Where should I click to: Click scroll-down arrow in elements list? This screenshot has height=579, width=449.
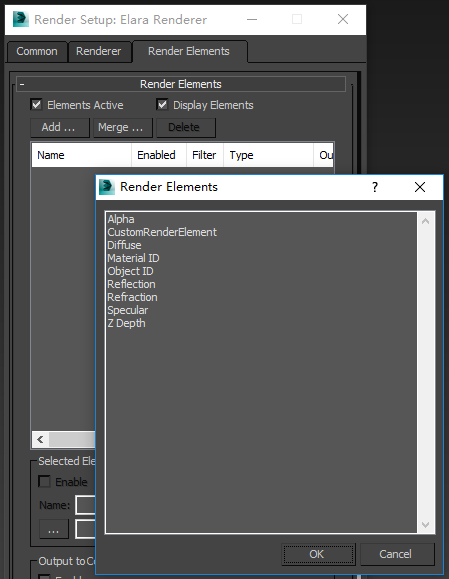pyautogui.click(x=425, y=524)
